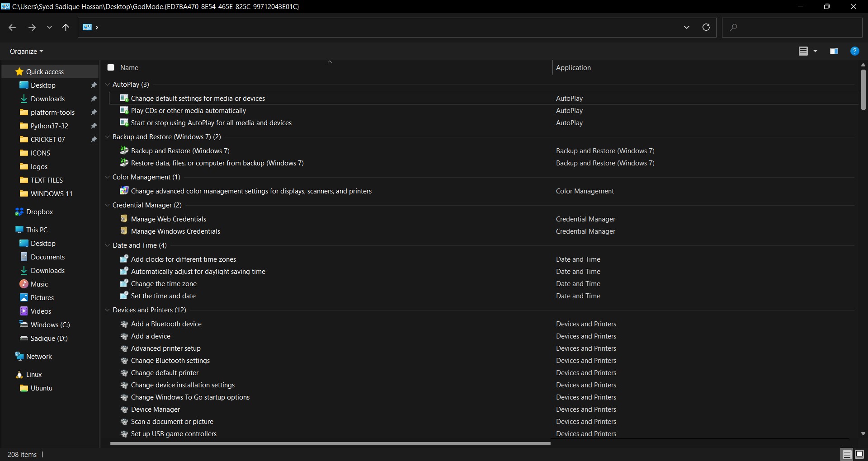
Task: Open the address bar history dropdown
Action: pos(686,27)
